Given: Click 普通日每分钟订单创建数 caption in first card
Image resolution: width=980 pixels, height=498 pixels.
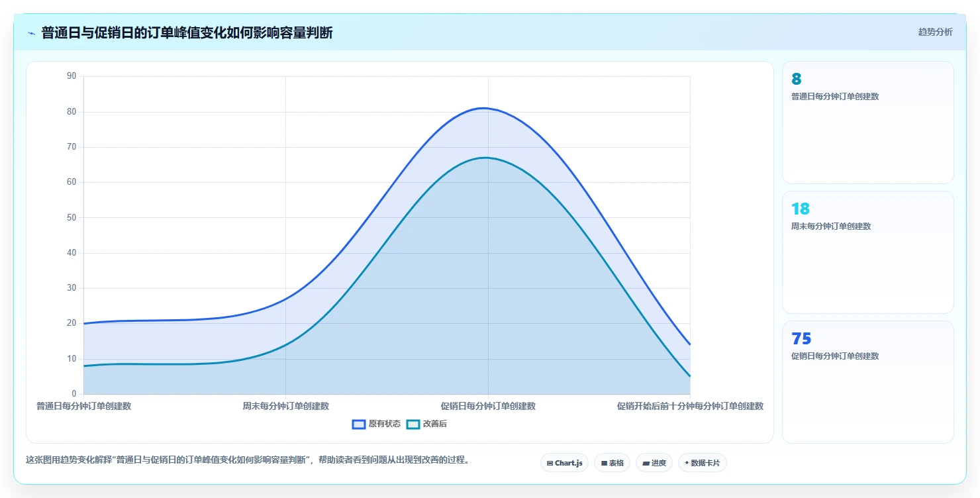Looking at the screenshot, I should pos(835,96).
